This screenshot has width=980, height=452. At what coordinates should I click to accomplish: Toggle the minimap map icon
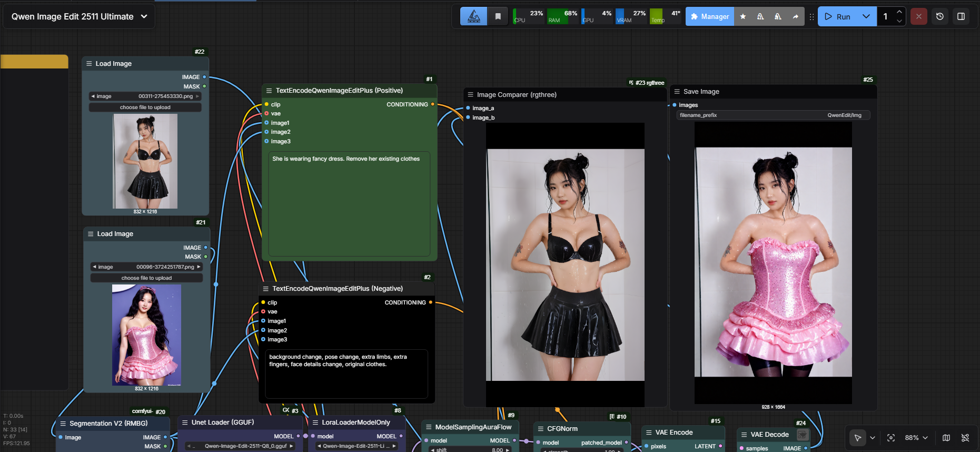pyautogui.click(x=946, y=438)
